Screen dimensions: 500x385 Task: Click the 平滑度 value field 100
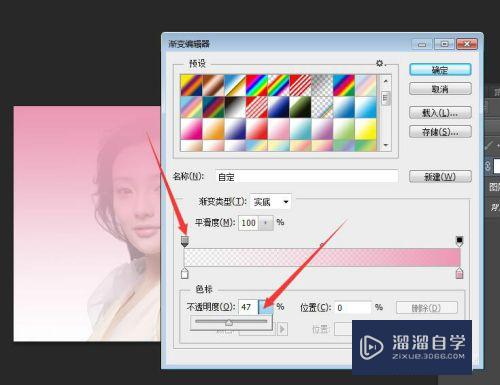coord(249,223)
